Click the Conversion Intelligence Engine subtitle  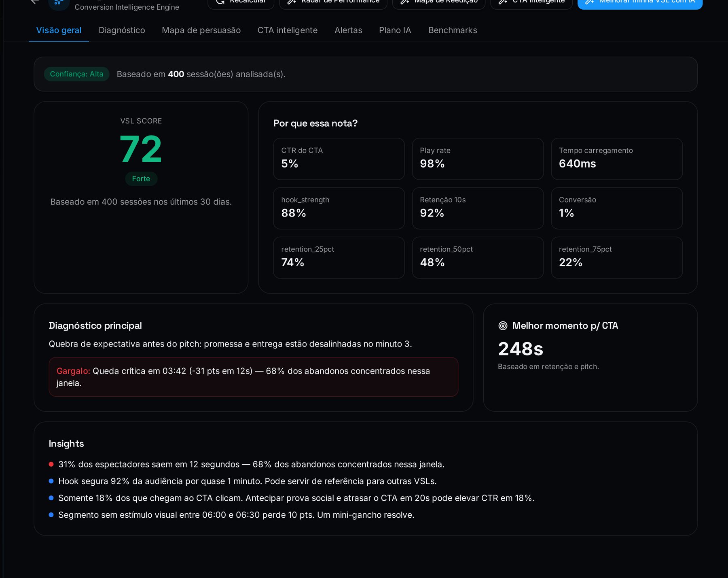(127, 7)
